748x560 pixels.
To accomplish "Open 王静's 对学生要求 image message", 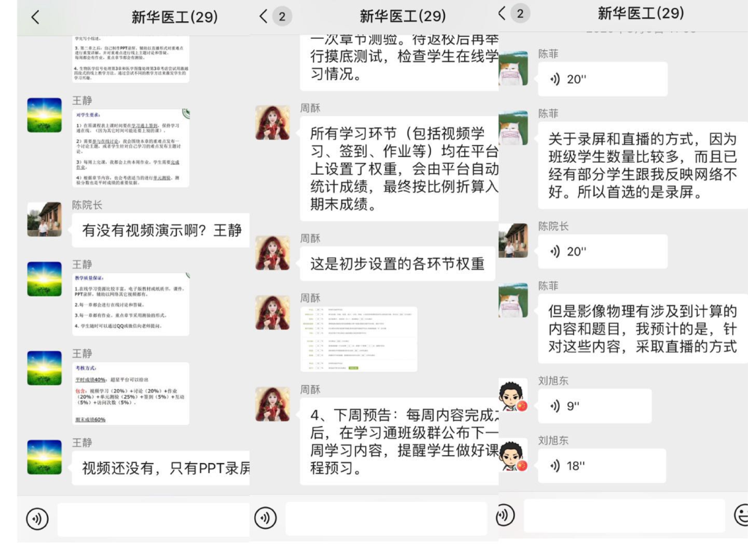I will 130,148.
